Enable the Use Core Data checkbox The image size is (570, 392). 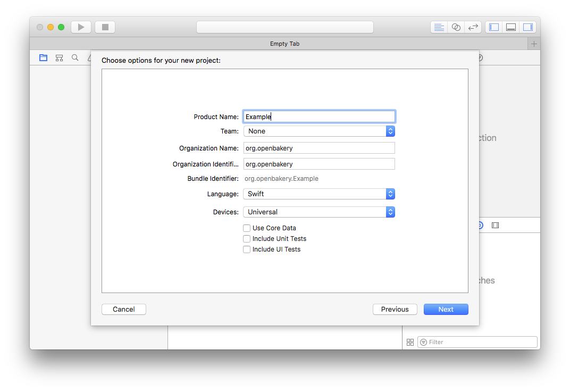[247, 228]
